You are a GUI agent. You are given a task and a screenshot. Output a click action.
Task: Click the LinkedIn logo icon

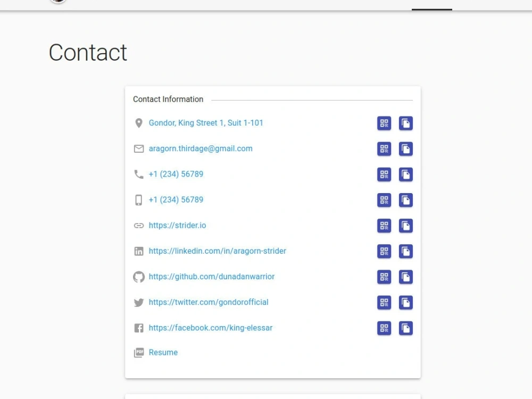(139, 252)
